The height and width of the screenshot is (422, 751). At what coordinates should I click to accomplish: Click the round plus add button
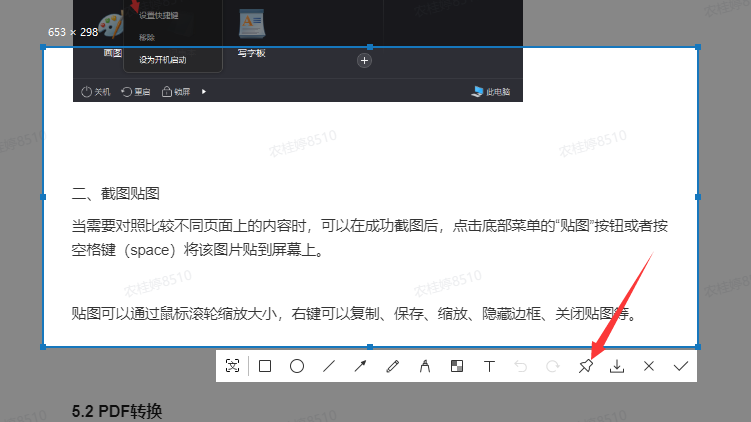[x=364, y=61]
